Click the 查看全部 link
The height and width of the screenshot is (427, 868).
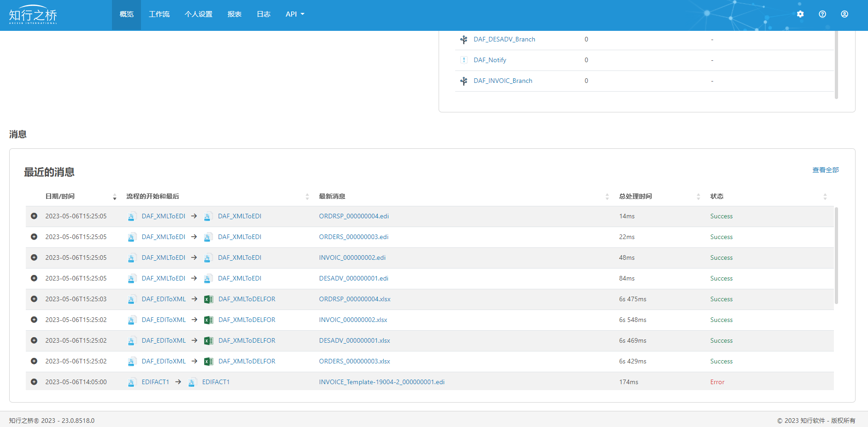tap(826, 170)
